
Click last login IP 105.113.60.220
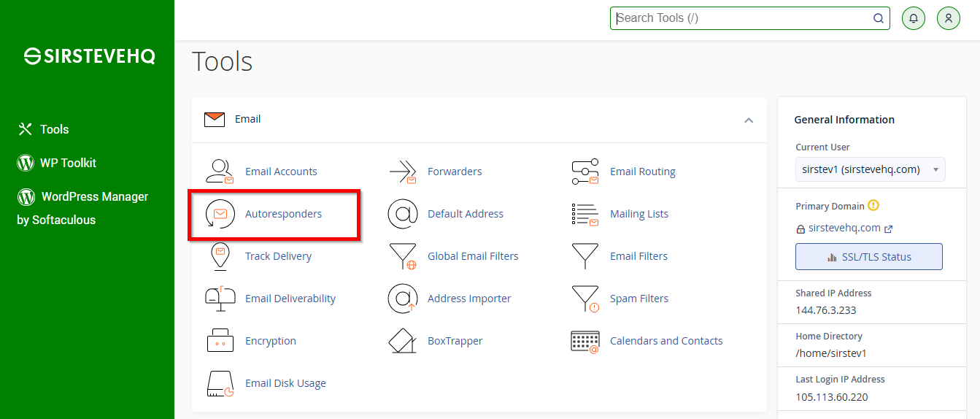(831, 397)
